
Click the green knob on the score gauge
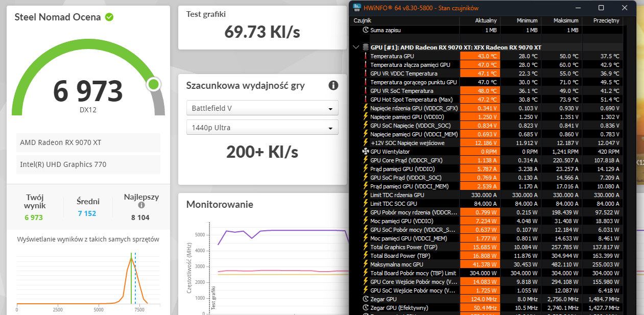[153, 84]
